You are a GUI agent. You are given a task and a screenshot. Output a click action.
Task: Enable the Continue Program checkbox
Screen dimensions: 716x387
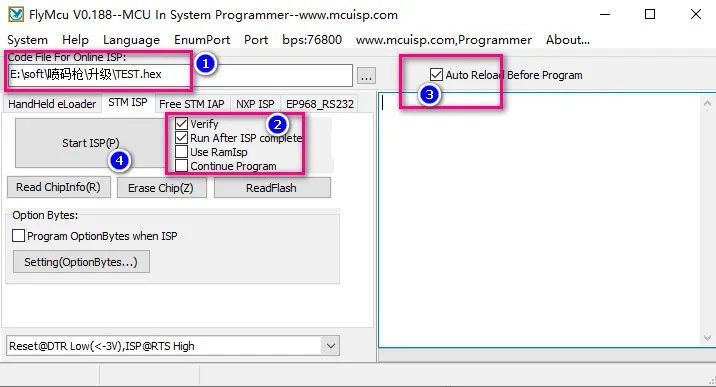click(x=182, y=166)
